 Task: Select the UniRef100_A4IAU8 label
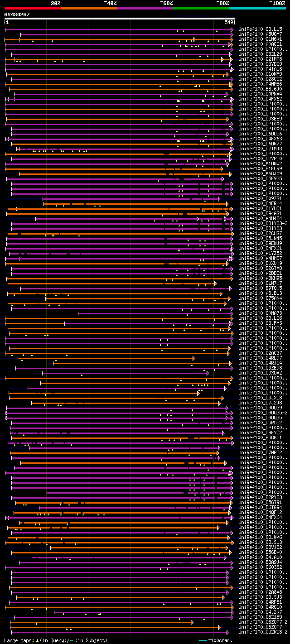pos(260,69)
